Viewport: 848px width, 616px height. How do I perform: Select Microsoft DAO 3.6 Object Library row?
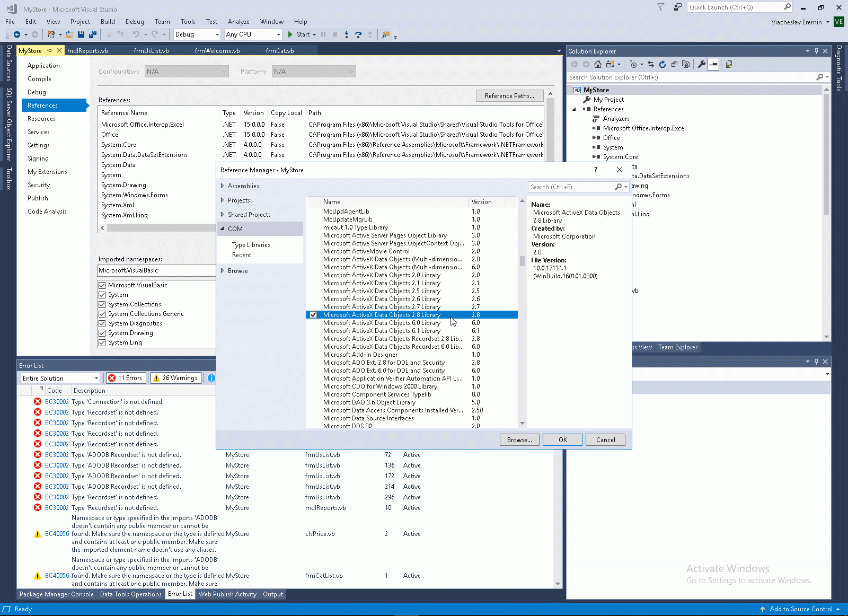412,402
